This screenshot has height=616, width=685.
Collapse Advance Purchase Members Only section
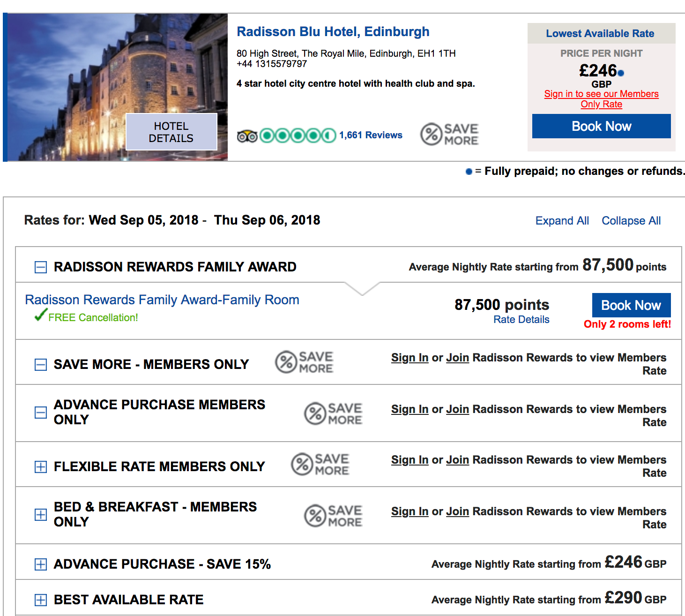pyautogui.click(x=41, y=413)
